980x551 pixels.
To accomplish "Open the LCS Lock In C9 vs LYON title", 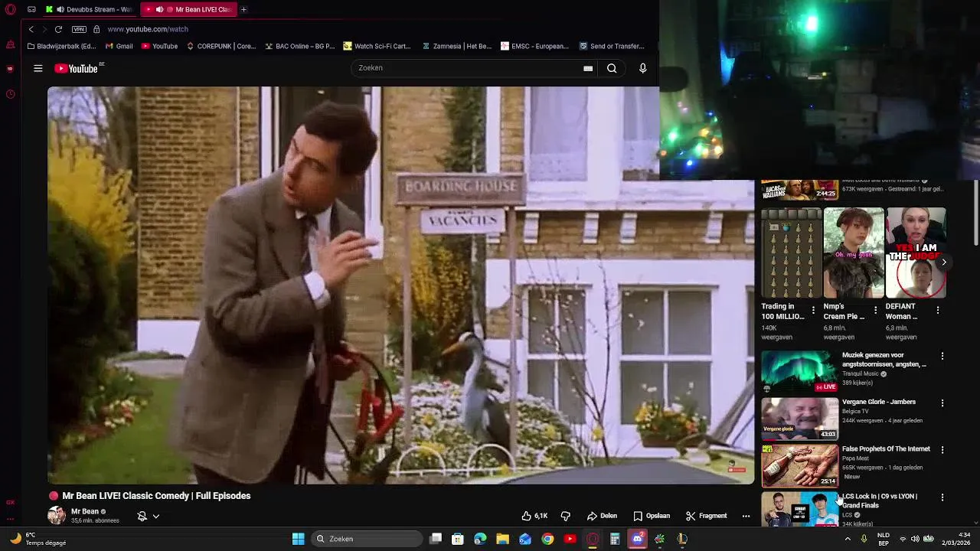I will (880, 500).
